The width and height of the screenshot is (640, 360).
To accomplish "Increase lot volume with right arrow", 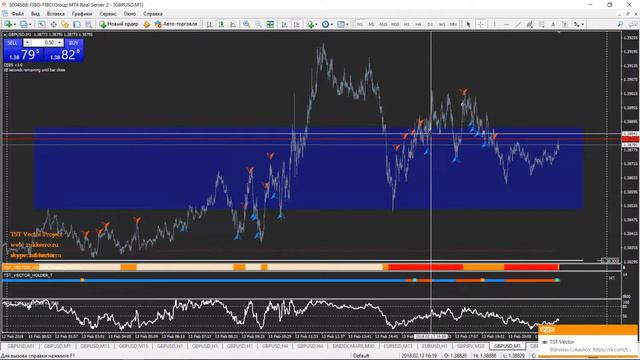I will tap(60, 43).
